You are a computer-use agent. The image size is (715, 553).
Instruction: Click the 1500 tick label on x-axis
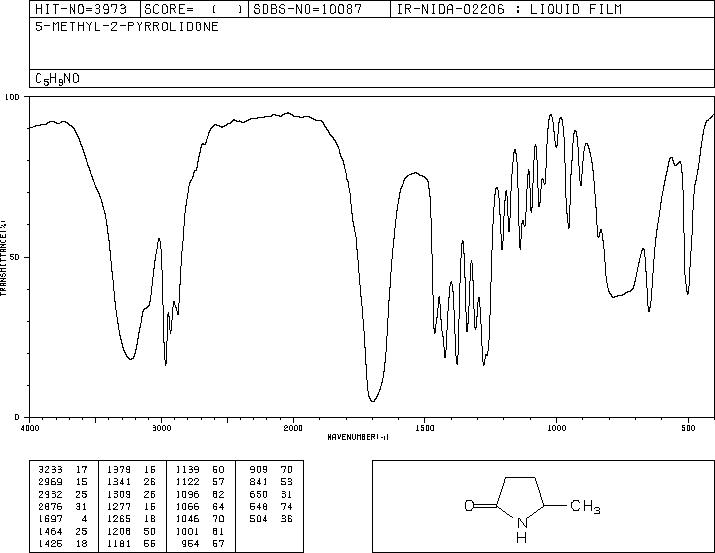coord(425,428)
